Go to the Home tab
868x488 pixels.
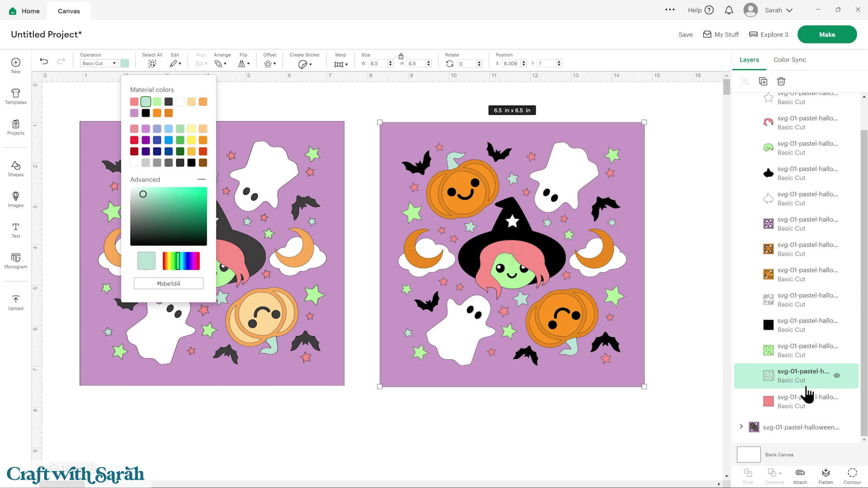click(24, 10)
